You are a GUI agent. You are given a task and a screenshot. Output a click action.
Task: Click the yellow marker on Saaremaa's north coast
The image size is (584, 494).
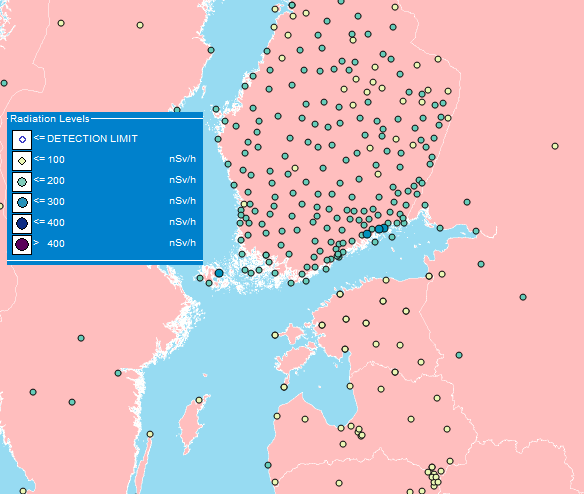[x=275, y=335]
